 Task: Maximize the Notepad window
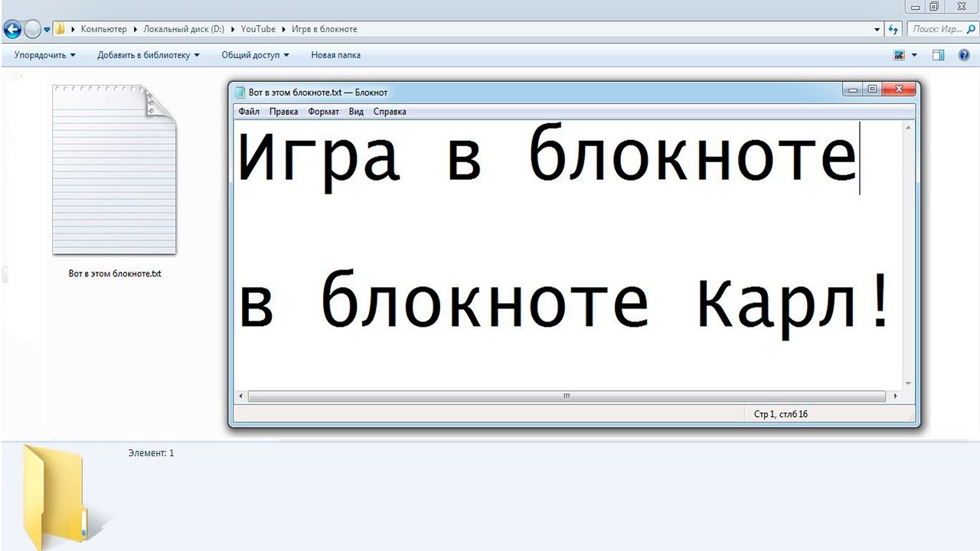point(873,90)
